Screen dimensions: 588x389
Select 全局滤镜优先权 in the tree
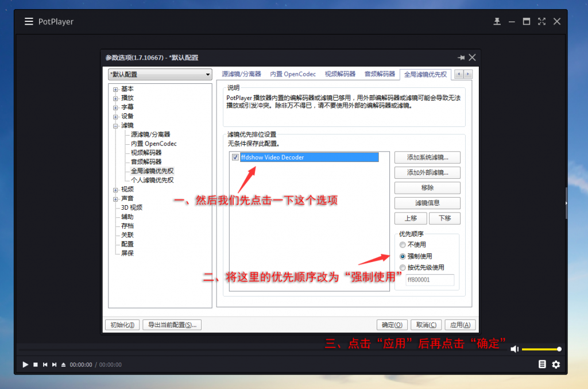tap(152, 171)
